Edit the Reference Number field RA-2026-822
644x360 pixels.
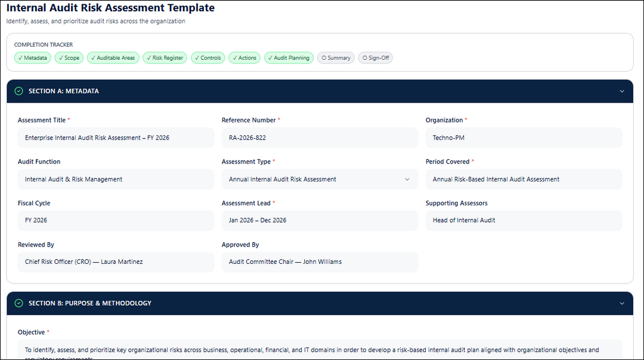[320, 138]
